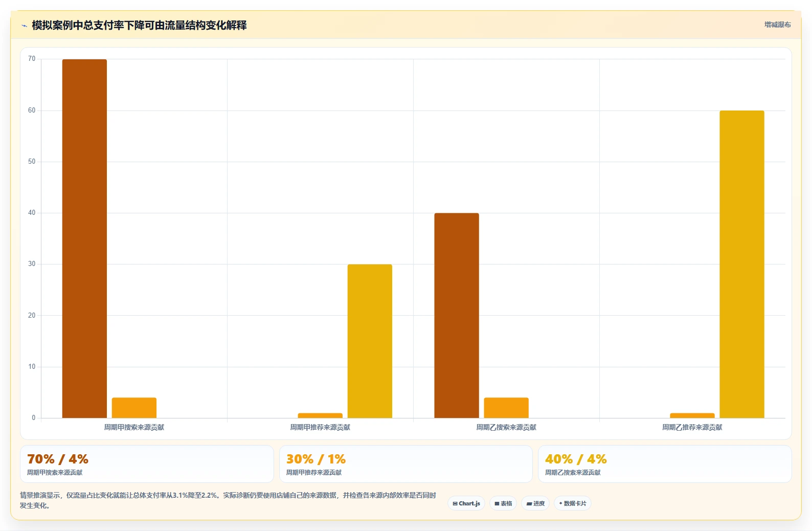Click the brown 40 bar of 周期乙搜索来源贡献
This screenshot has height=531, width=812.
(x=457, y=316)
